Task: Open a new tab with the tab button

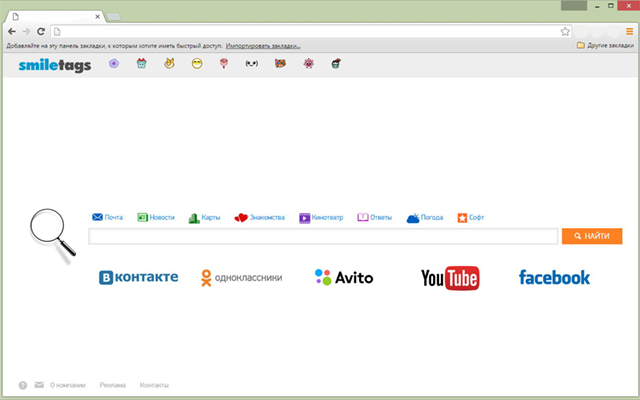Action: [x=113, y=17]
